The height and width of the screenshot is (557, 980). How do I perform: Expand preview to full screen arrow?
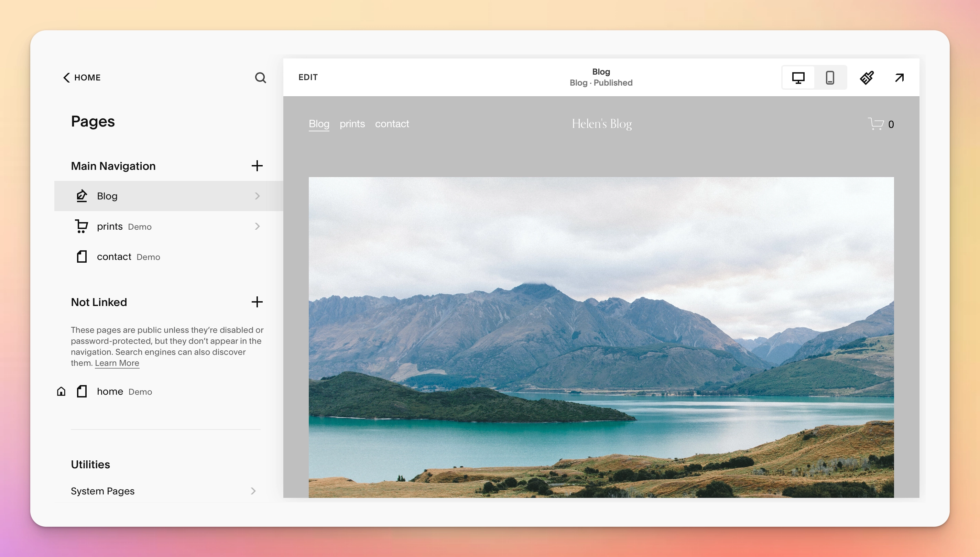tap(899, 78)
